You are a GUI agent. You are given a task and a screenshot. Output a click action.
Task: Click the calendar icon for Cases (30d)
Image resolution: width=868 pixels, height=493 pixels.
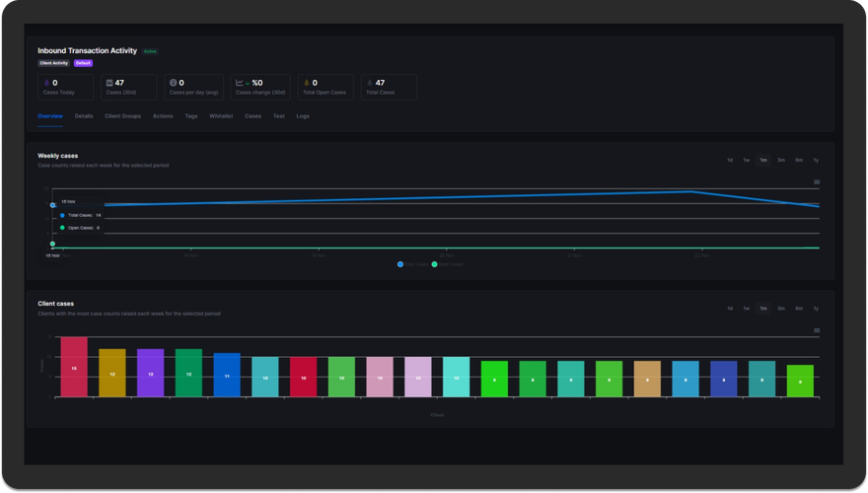pos(109,83)
